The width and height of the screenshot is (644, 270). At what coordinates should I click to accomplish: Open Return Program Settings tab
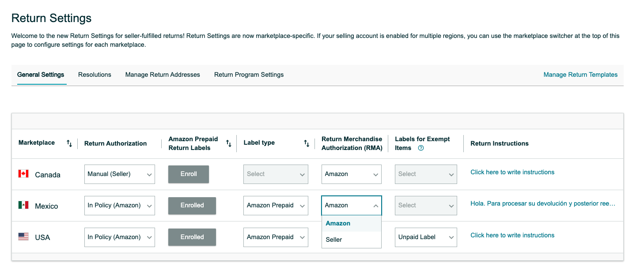(249, 75)
